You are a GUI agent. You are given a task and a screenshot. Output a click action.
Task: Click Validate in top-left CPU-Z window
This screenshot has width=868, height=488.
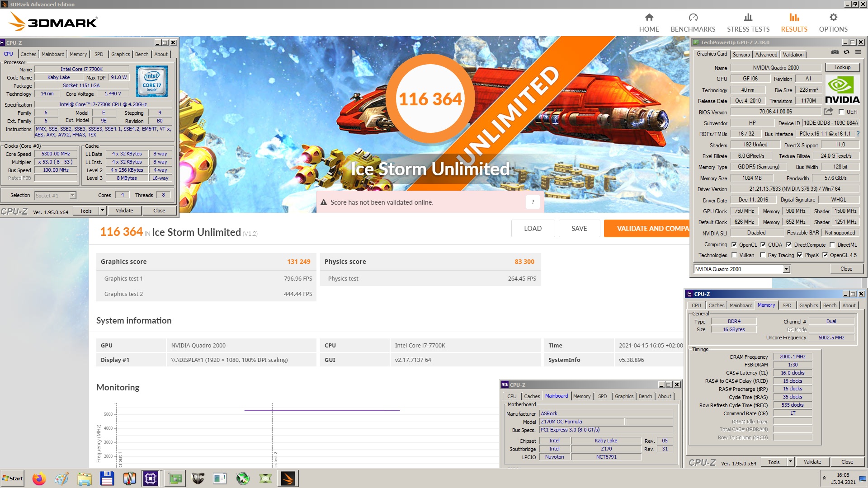(x=124, y=211)
